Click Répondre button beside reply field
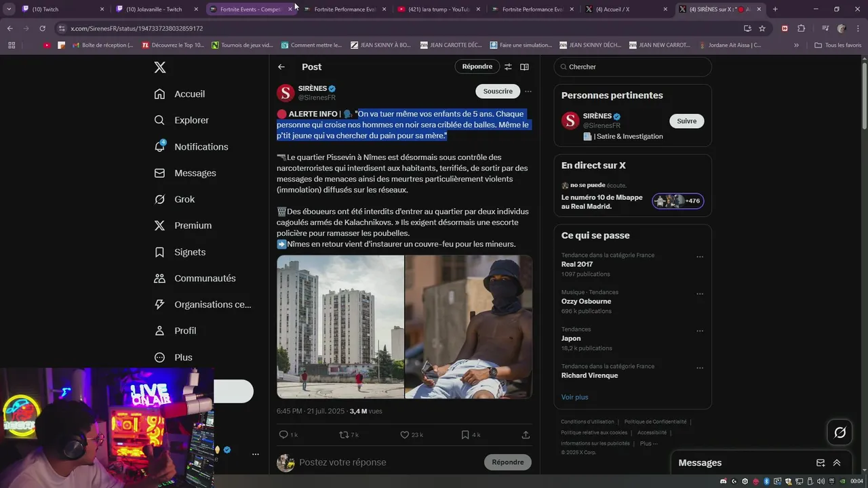Image resolution: width=868 pixels, height=488 pixels. [x=508, y=462]
